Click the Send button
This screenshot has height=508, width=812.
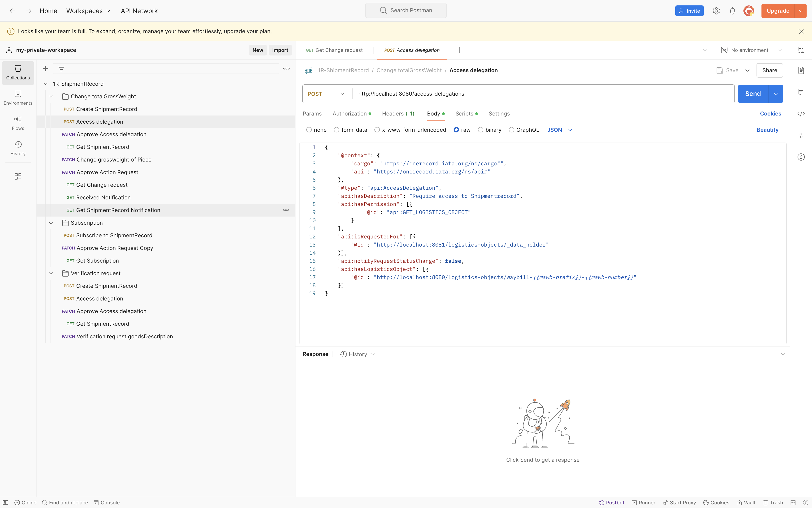(752, 94)
